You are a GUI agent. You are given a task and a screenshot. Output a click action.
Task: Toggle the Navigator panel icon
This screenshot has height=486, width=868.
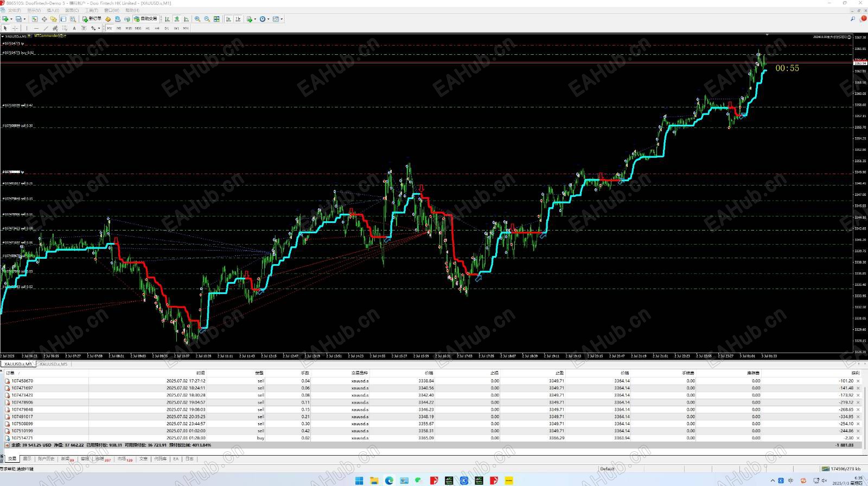coord(53,19)
